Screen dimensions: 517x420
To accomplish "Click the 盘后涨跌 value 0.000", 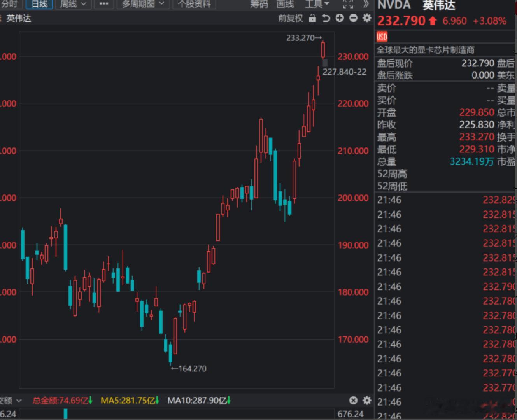I will pos(483,75).
